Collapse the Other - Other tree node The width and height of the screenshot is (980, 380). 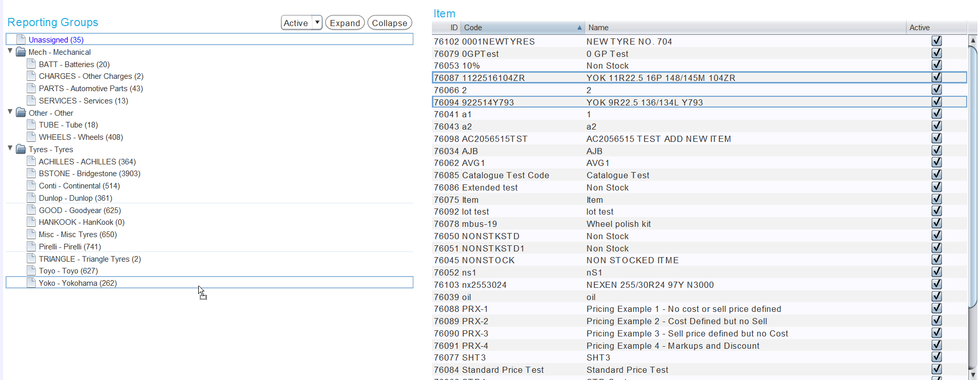[x=10, y=112]
